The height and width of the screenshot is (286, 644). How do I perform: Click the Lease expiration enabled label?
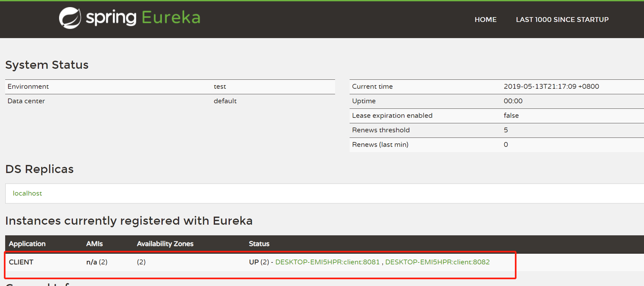coord(392,116)
